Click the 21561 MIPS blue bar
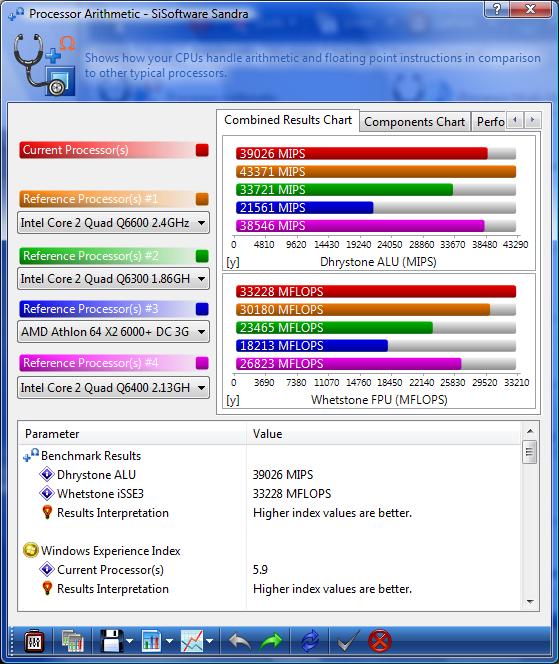 pyautogui.click(x=304, y=208)
